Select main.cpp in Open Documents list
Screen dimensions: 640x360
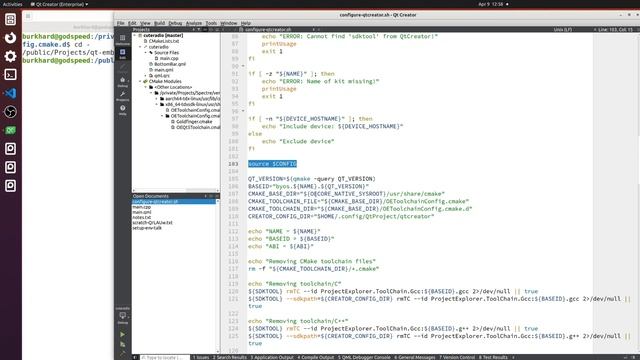point(142,207)
